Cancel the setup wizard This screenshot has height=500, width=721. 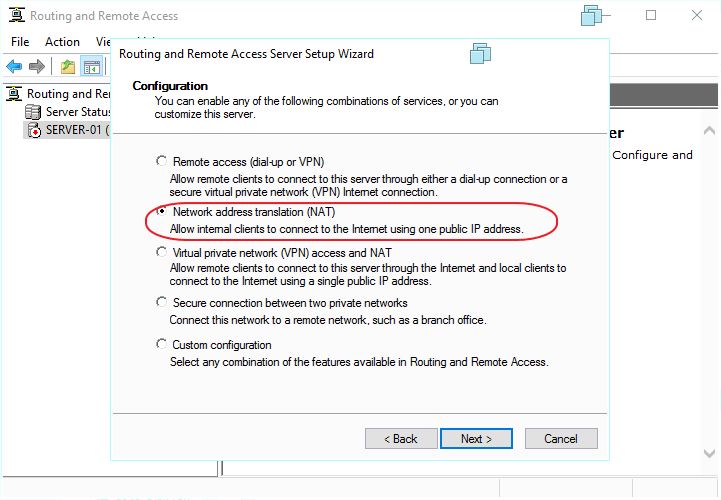560,438
